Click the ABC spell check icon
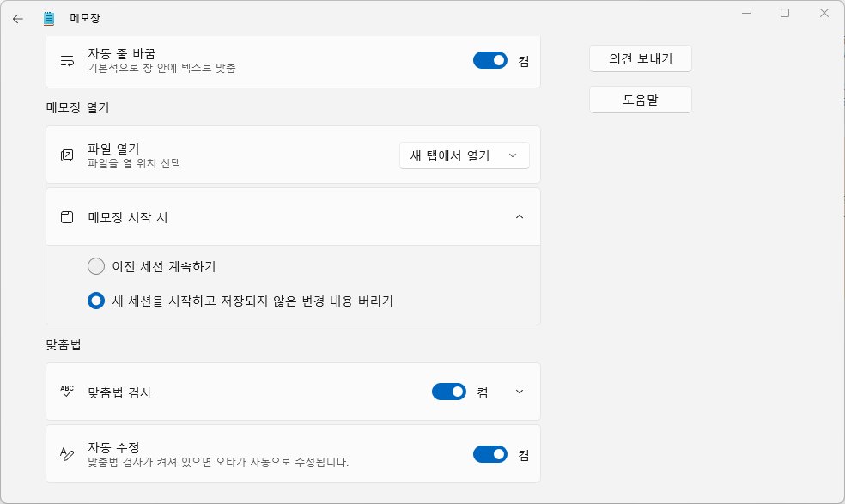Screen dimensions: 845x504 click(x=67, y=392)
